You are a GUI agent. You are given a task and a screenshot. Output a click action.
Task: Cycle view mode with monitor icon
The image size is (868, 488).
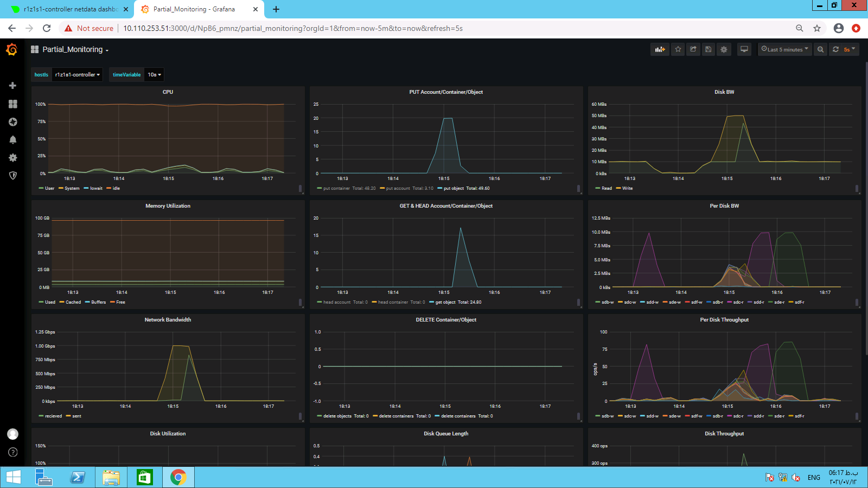[744, 49]
